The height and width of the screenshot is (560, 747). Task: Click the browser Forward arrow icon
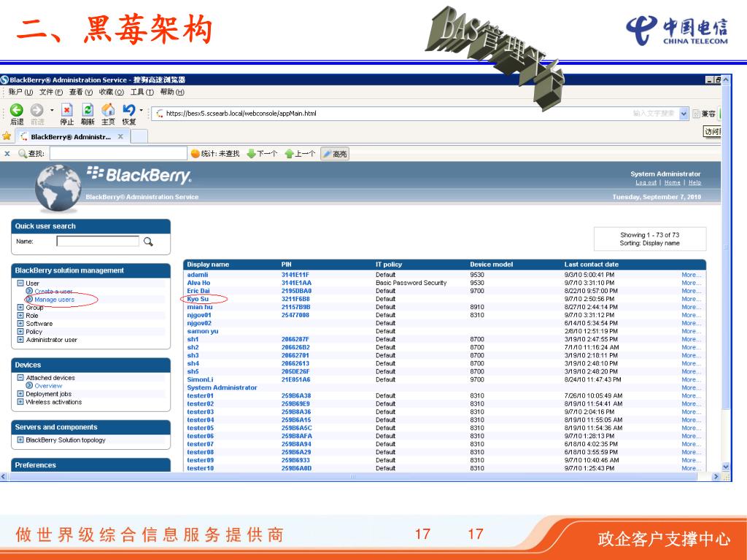click(36, 111)
